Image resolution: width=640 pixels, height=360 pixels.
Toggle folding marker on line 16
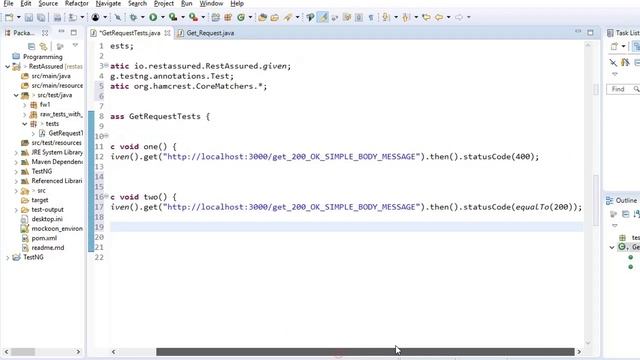tap(106, 196)
